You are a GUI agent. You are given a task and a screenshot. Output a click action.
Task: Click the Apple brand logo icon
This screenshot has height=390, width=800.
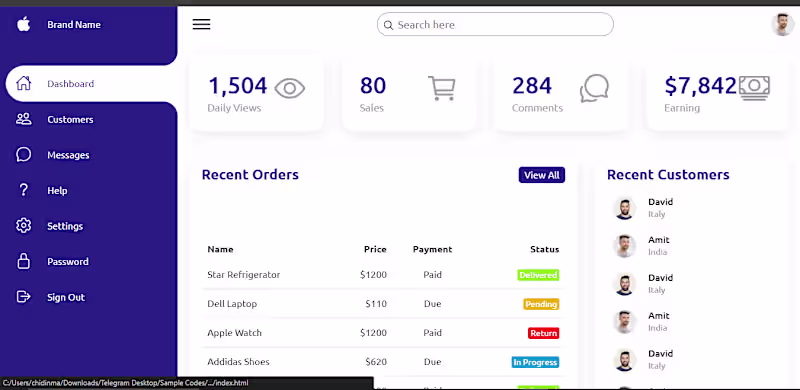pyautogui.click(x=23, y=24)
